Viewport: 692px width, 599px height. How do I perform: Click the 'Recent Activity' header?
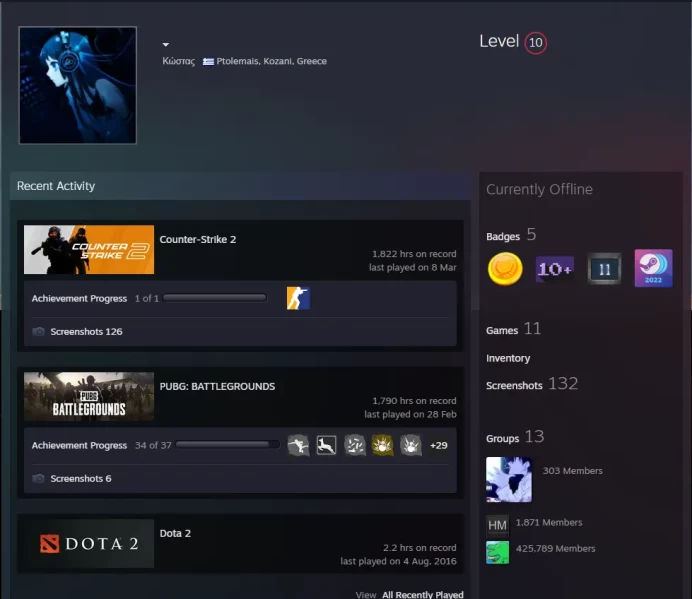click(x=56, y=186)
